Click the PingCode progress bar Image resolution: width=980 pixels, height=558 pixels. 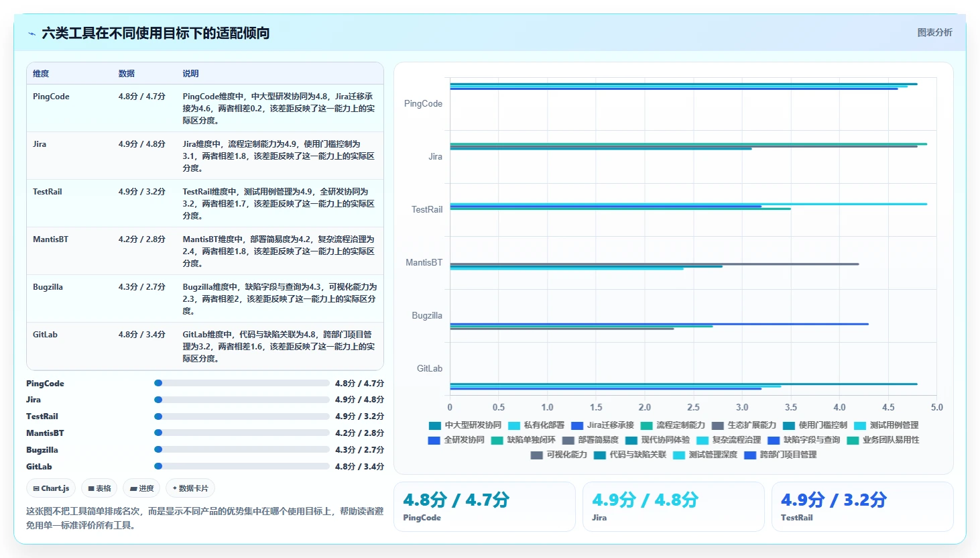242,383
